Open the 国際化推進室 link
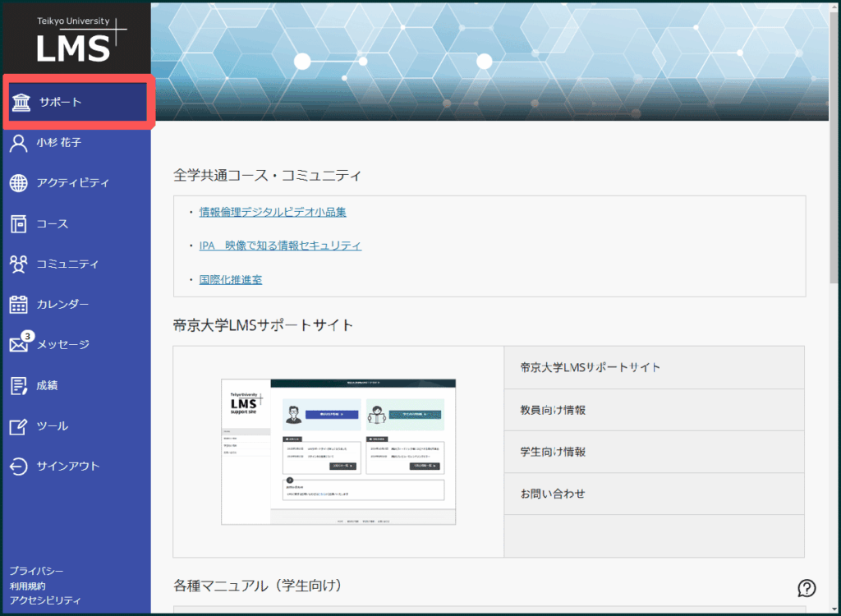 (x=231, y=279)
